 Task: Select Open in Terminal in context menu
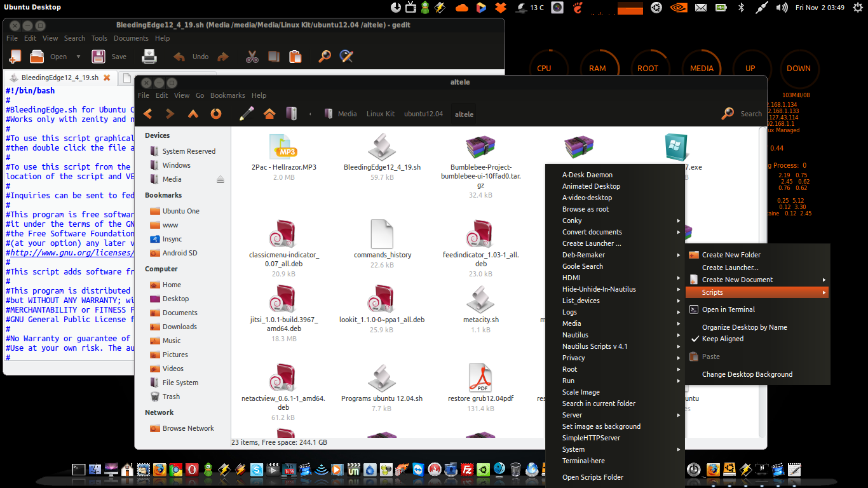click(x=757, y=309)
